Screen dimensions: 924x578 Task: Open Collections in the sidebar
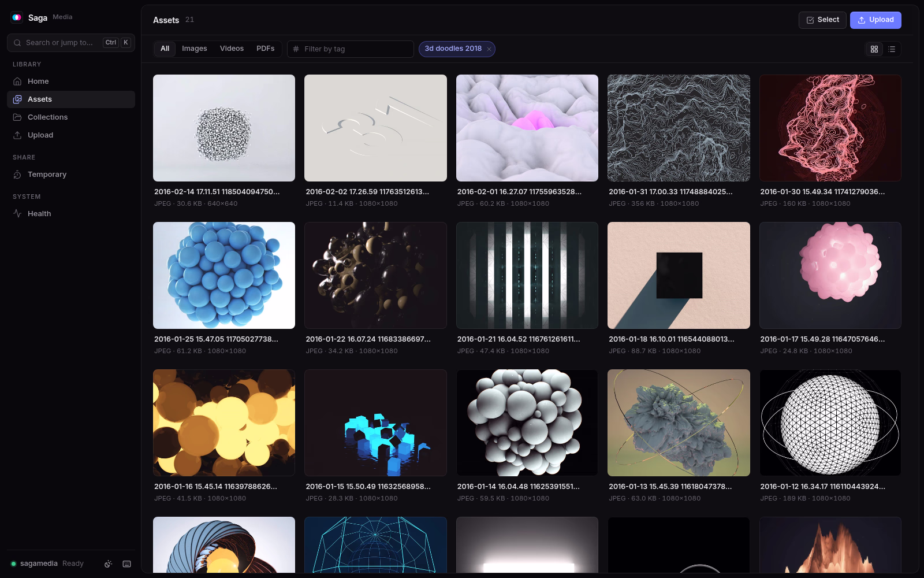click(x=71, y=117)
